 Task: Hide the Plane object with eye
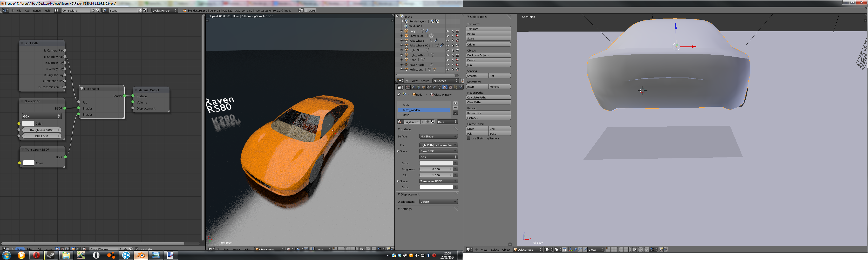[448, 60]
